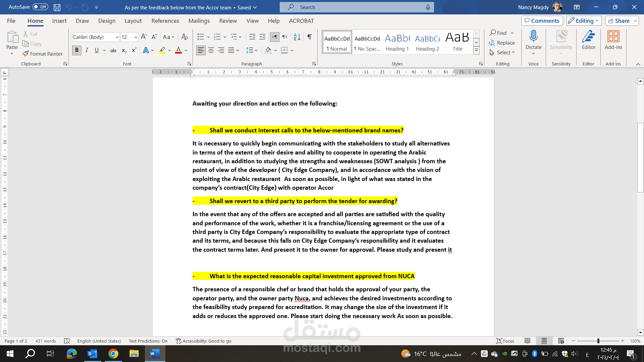Toggle left-to-right text direction
Screen dimensions: 644x362
pos(274,37)
